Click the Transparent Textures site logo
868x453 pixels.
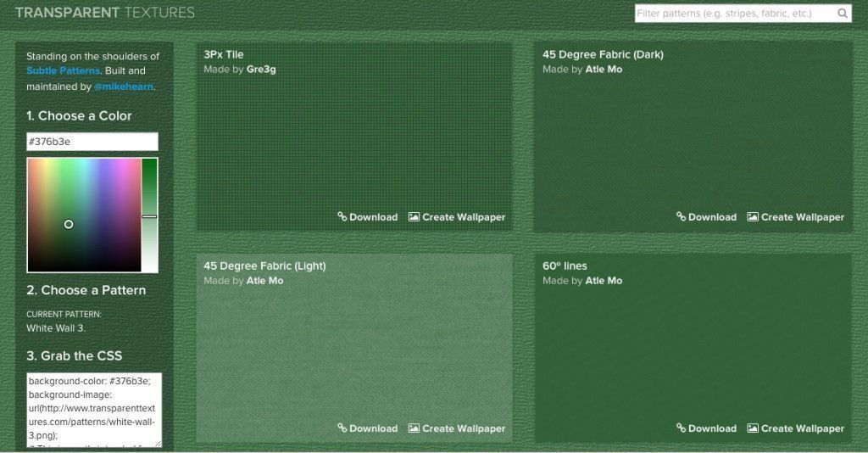pos(105,13)
